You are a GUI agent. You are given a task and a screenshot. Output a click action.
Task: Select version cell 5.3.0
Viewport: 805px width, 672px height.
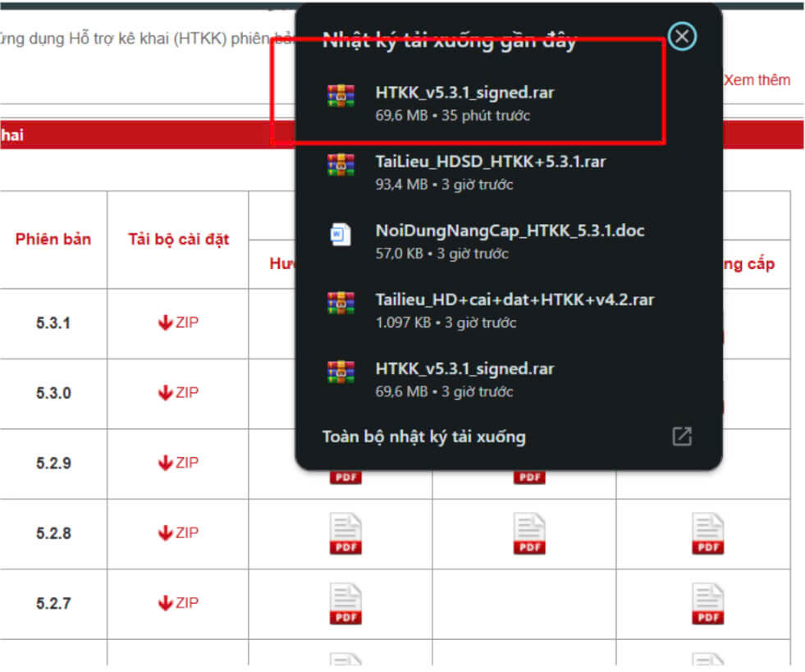pyautogui.click(x=53, y=393)
